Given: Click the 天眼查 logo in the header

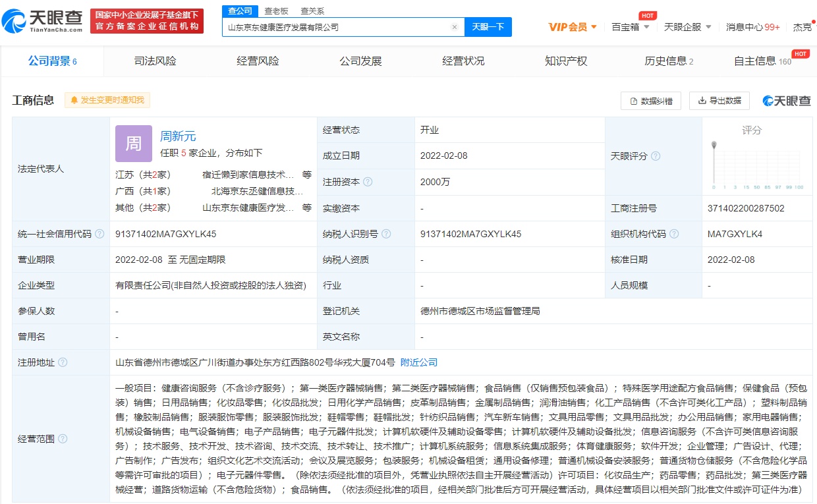Looking at the screenshot, I should pyautogui.click(x=43, y=22).
